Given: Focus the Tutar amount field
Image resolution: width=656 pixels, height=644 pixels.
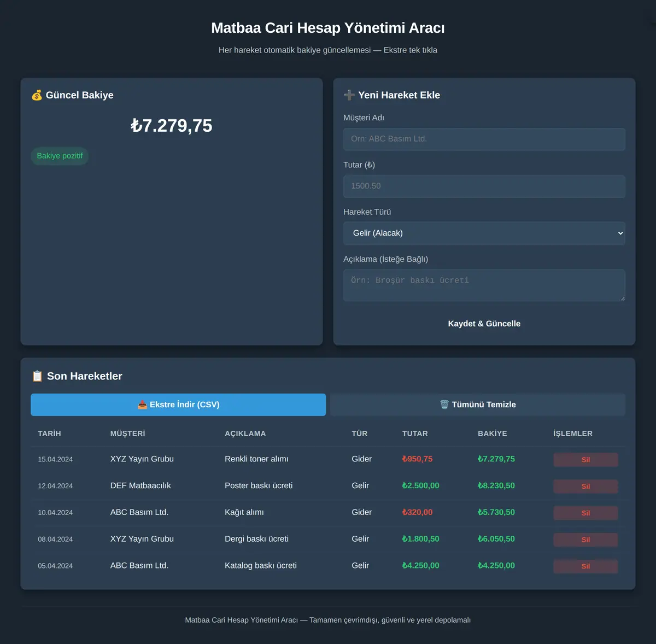Looking at the screenshot, I should (x=484, y=186).
